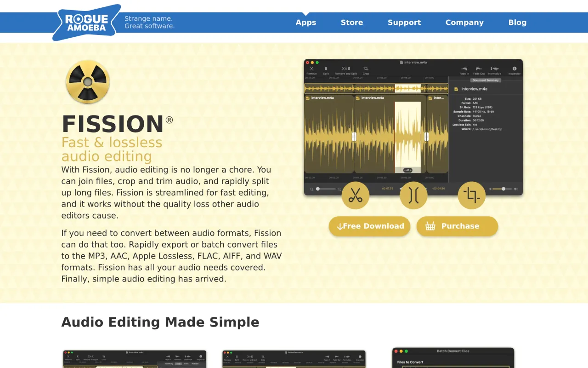Click the right split handle on waveform

tap(426, 137)
